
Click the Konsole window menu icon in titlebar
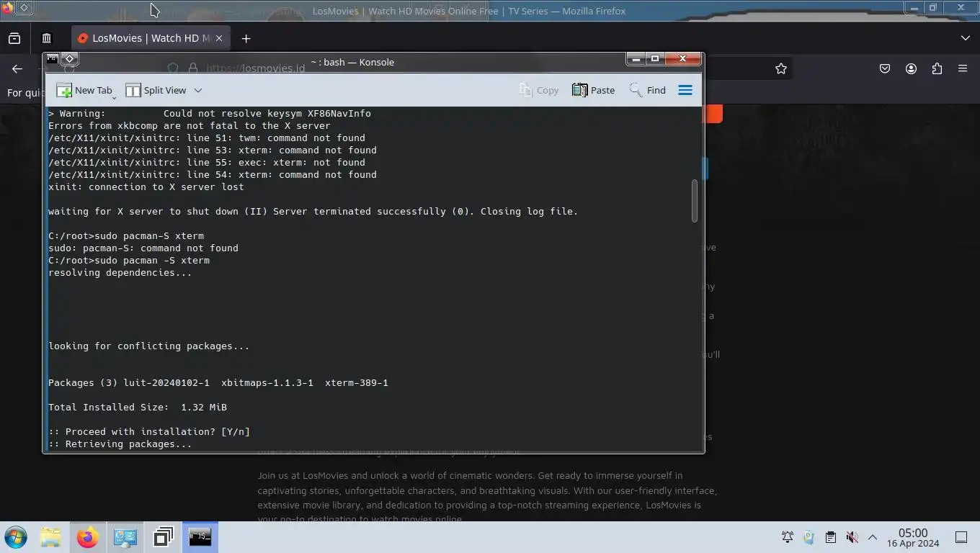[52, 58]
